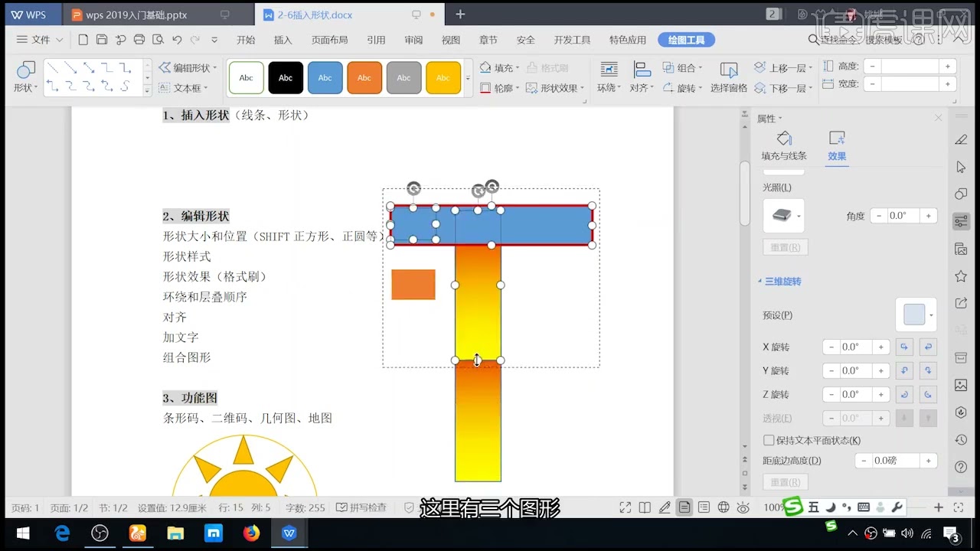Apply orange Abc shape style
Viewport: 980px width, 551px height.
[364, 77]
